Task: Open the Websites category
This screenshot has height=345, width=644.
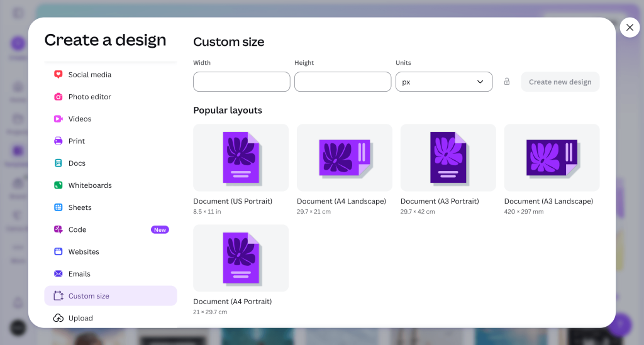Action: (111, 251)
